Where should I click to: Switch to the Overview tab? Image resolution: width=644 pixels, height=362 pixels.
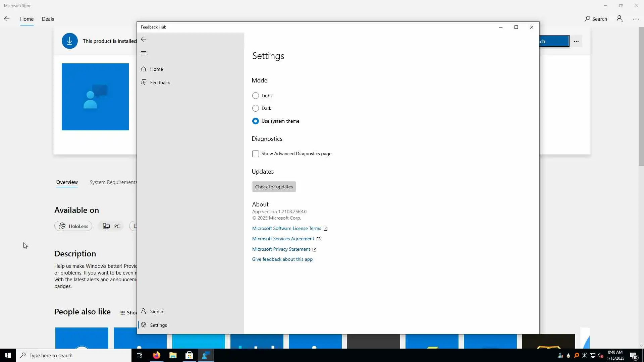67,182
